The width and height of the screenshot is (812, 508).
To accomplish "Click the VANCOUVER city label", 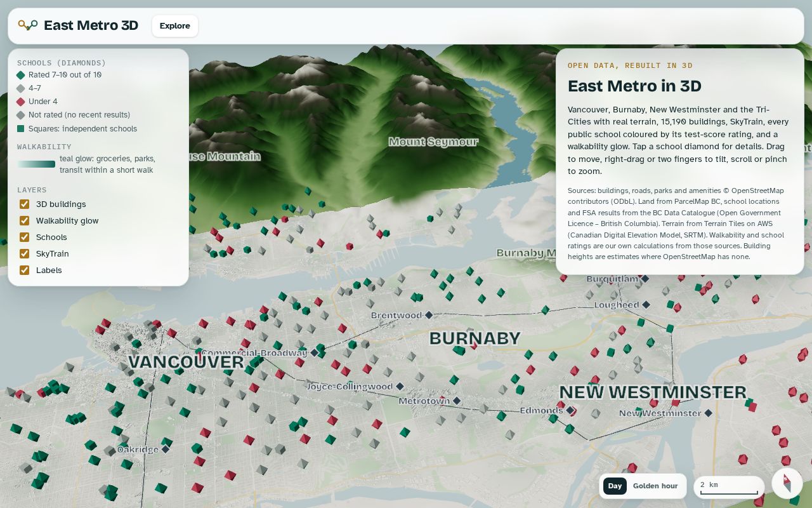I will (x=186, y=362).
